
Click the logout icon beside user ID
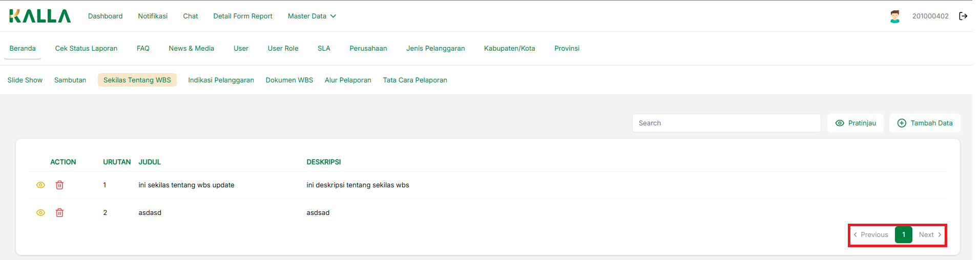[963, 16]
